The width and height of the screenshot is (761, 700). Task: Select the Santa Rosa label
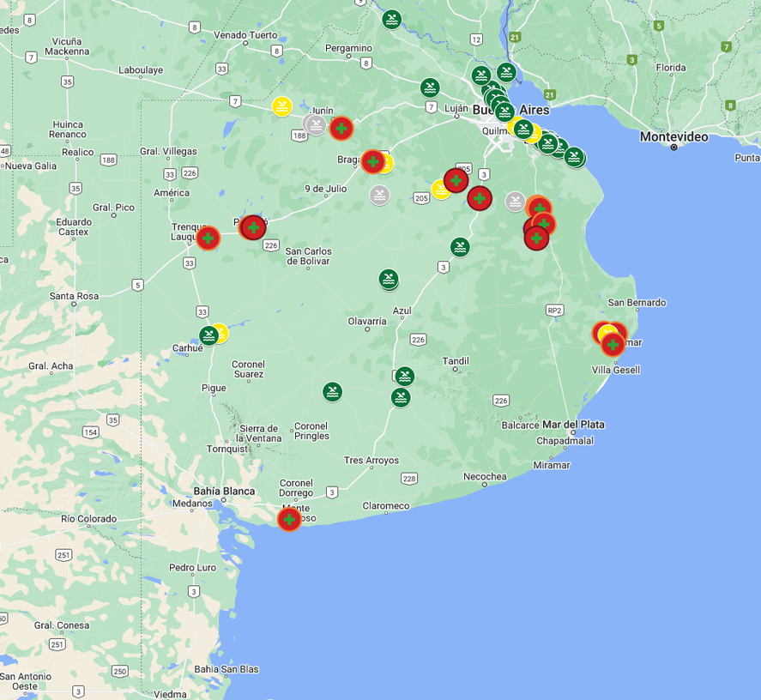[x=74, y=296]
